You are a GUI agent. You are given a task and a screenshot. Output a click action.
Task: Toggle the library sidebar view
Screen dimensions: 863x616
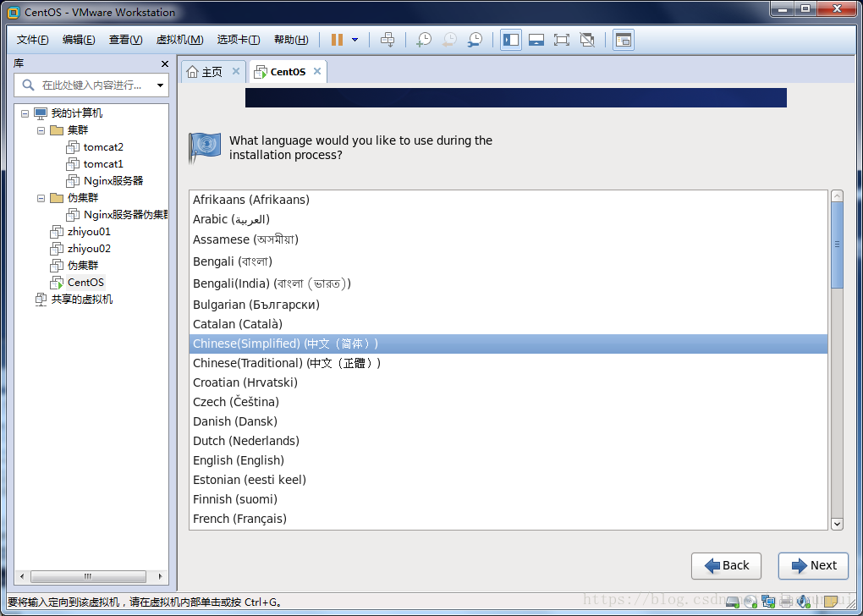pyautogui.click(x=511, y=40)
